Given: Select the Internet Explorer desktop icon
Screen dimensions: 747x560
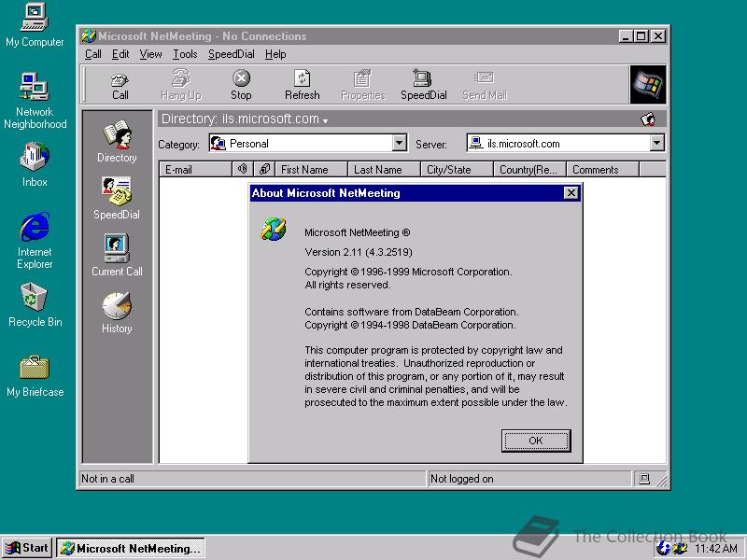Looking at the screenshot, I should (x=35, y=241).
